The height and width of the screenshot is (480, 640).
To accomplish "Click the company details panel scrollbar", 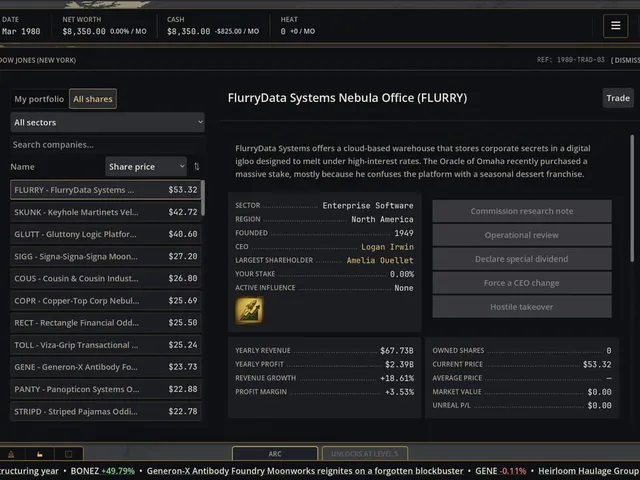I will click(632, 199).
